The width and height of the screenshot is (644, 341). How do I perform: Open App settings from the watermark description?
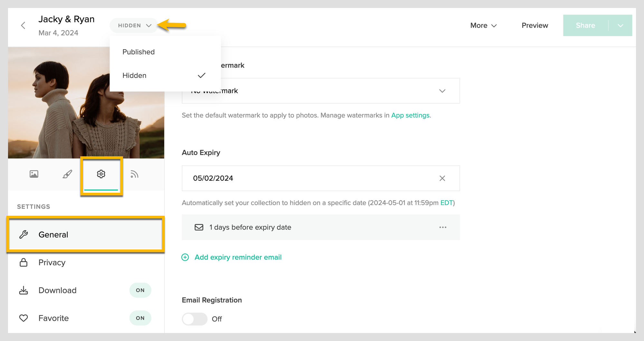click(410, 115)
